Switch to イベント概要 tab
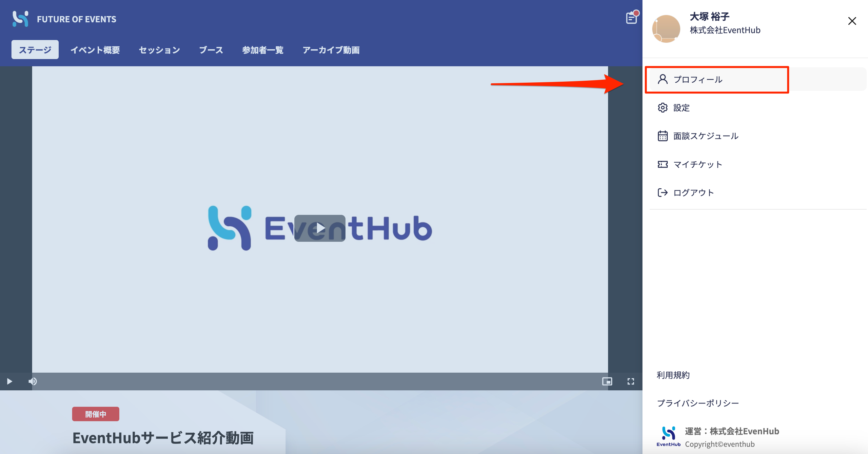This screenshot has width=868, height=454. pyautogui.click(x=95, y=50)
